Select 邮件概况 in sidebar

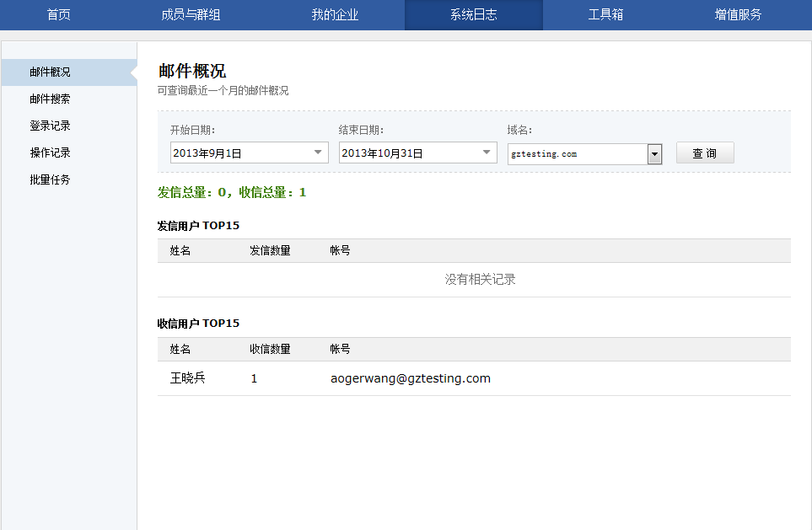pyautogui.click(x=50, y=72)
